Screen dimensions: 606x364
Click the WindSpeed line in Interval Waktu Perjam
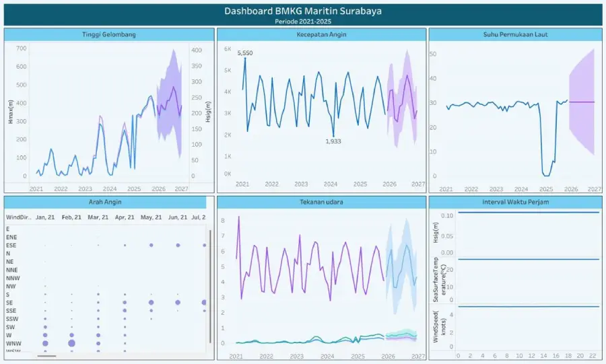pyautogui.click(x=529, y=307)
